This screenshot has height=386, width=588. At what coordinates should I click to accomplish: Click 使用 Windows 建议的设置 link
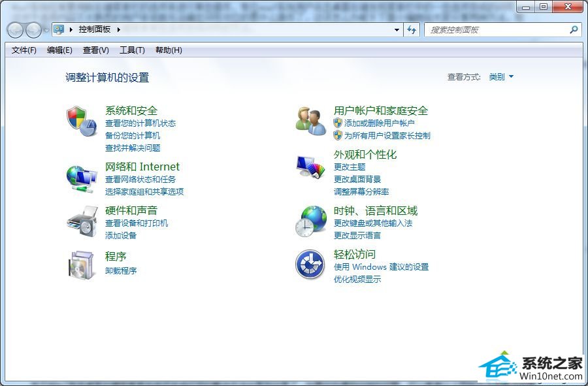(x=382, y=267)
